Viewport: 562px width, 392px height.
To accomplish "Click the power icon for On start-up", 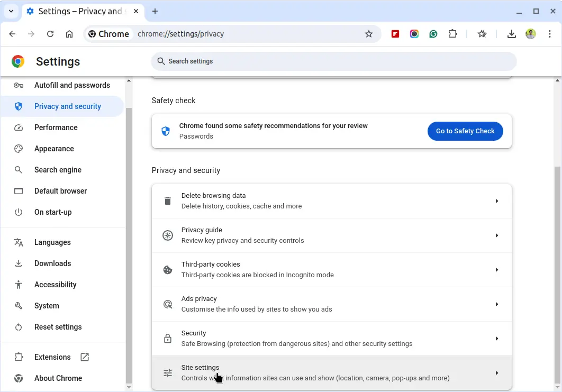I will tap(19, 212).
